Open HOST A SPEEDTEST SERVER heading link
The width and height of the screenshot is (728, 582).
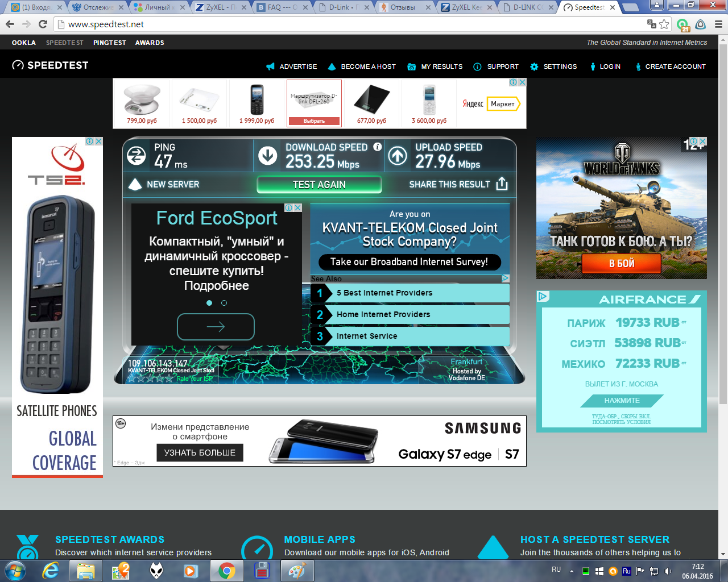pos(595,539)
